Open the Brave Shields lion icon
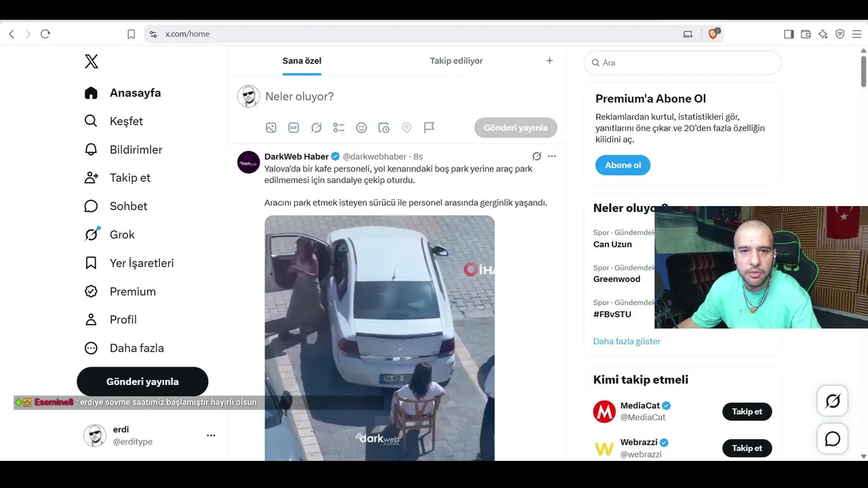Screen dimensions: 868x488 click(713, 34)
